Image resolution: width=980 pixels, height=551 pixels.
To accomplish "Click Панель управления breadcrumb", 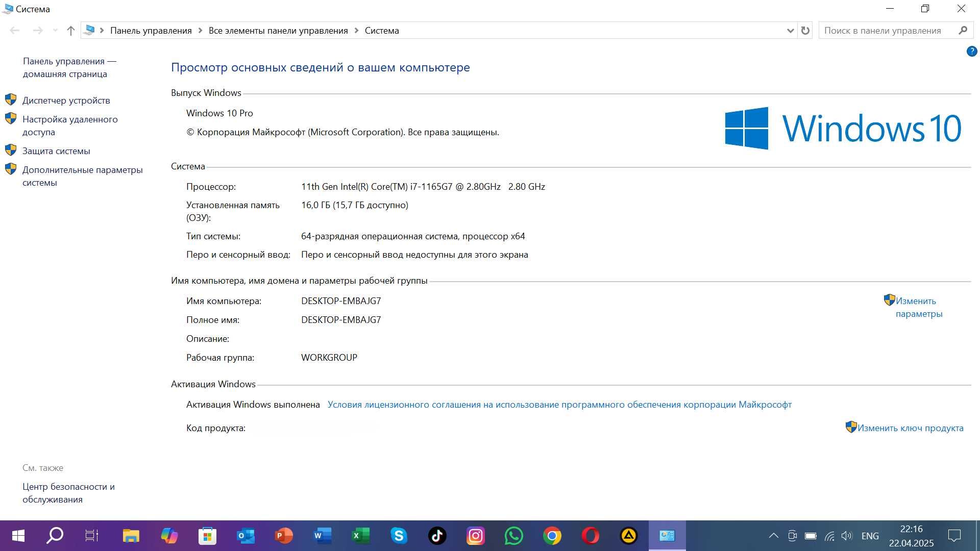I will (151, 31).
